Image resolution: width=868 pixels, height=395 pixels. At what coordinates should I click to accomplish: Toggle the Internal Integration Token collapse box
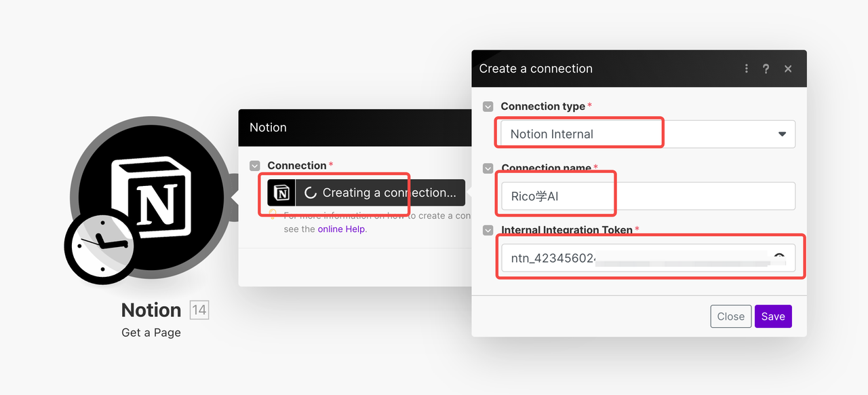[488, 230]
